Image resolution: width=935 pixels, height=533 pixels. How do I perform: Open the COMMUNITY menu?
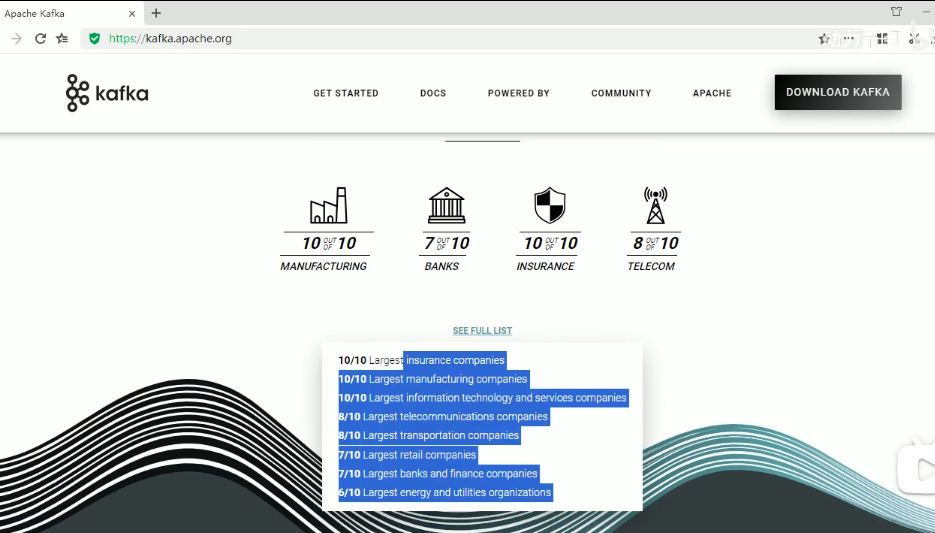tap(621, 93)
